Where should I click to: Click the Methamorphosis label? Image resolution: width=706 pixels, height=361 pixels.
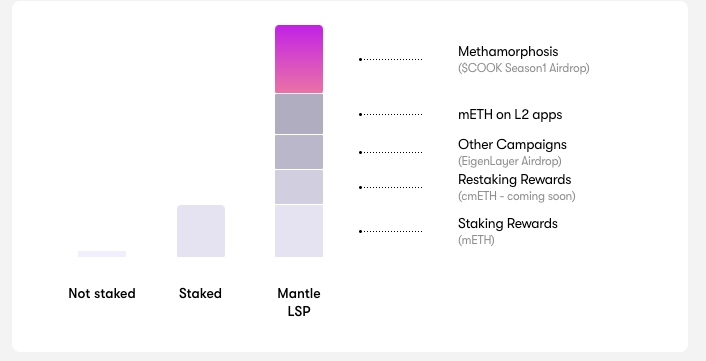pyautogui.click(x=508, y=51)
